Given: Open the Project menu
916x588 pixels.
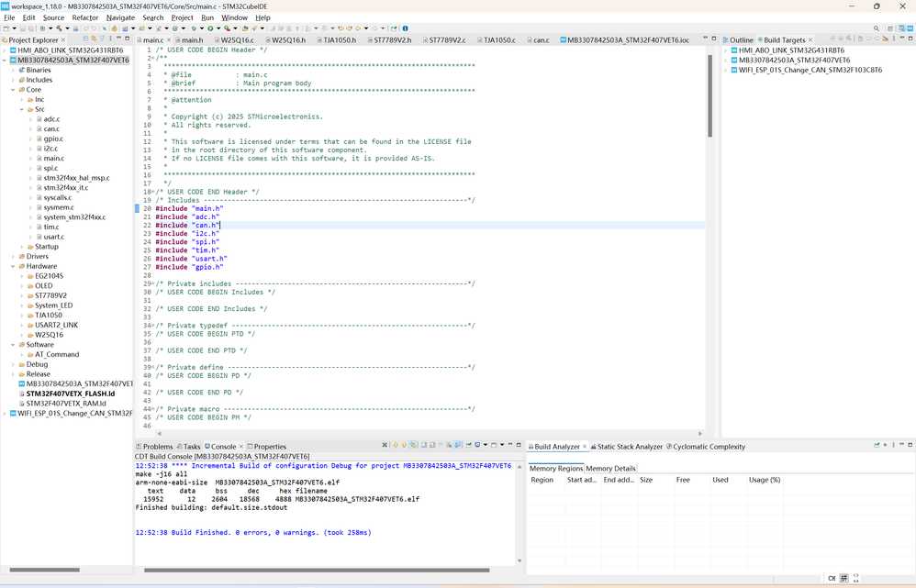Looking at the screenshot, I should click(x=182, y=17).
